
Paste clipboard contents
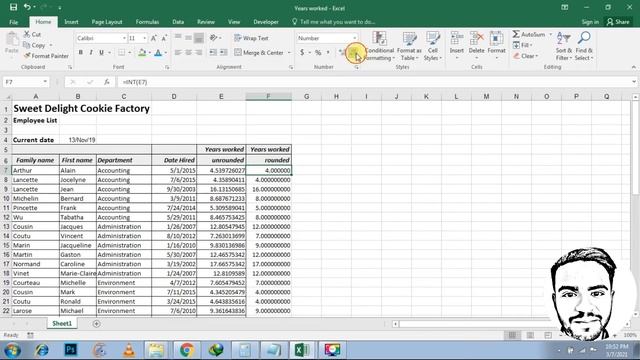point(11,43)
